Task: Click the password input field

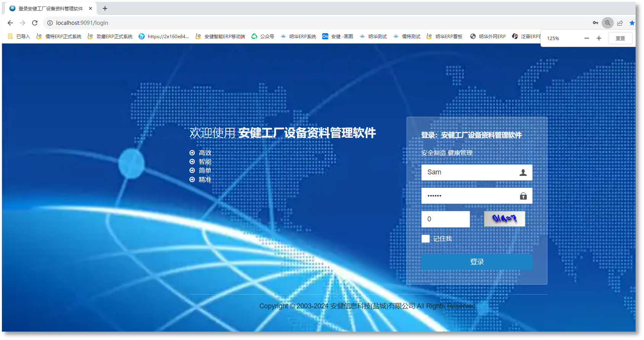Action: pos(470,196)
